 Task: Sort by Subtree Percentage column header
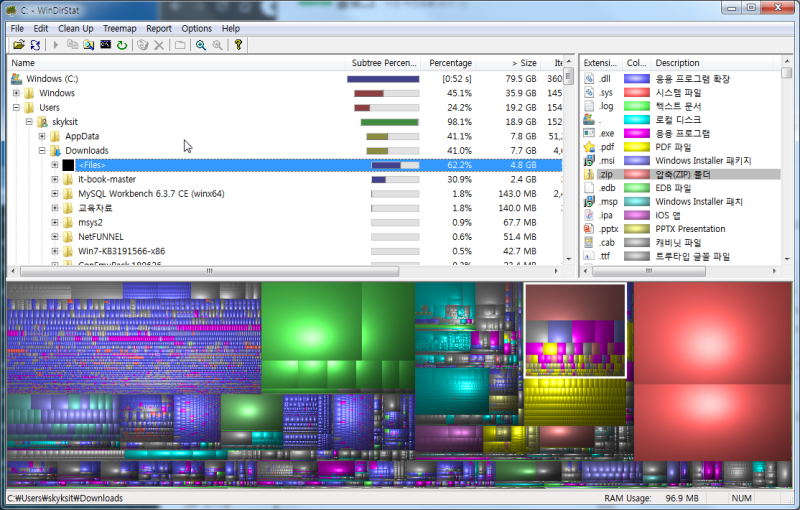(x=384, y=63)
